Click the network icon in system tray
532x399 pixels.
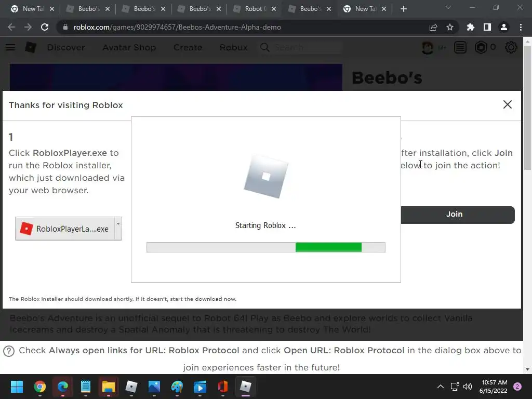(455, 387)
